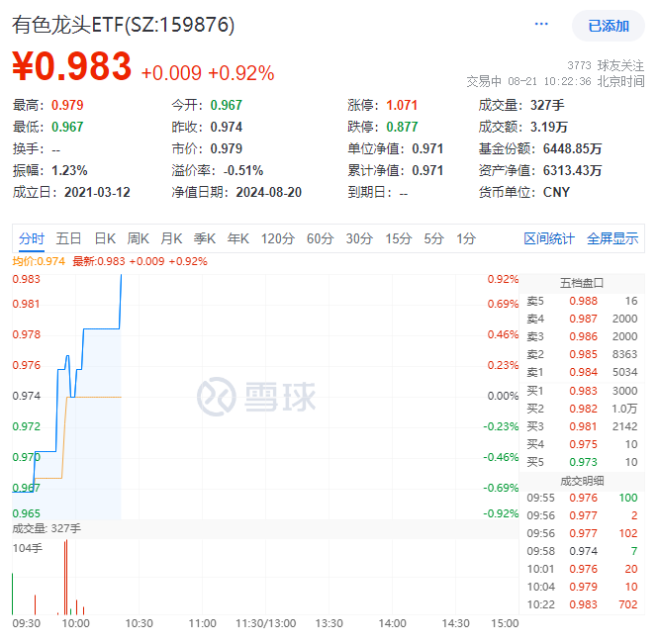Screen dimensions: 659x644
Task: Select the 分时 chart tab
Action: click(x=32, y=238)
